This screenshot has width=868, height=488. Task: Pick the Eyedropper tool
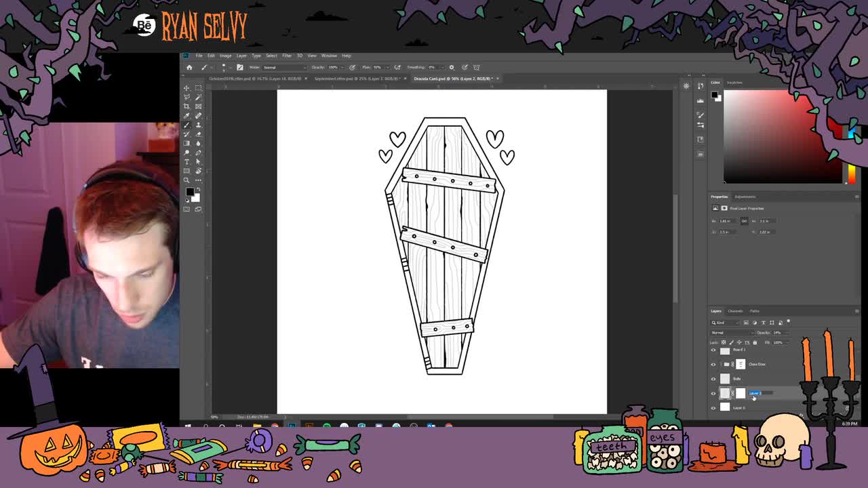[x=186, y=115]
